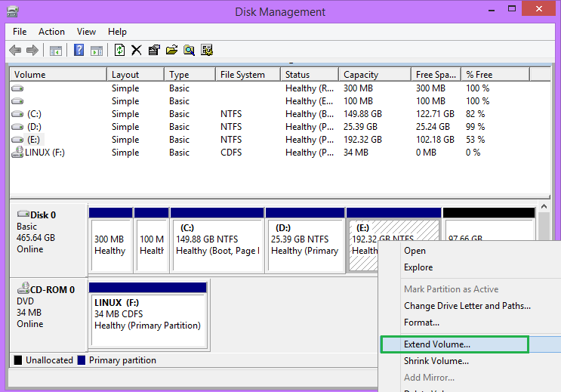
Task: Select the 100 MB Healthy partition on Disk 0
Action: coord(151,241)
